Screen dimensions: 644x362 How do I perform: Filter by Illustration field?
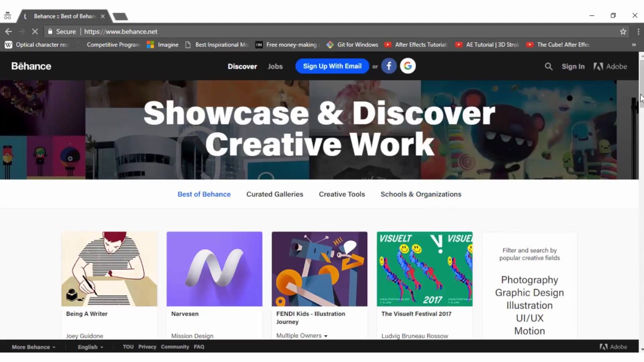coord(529,305)
